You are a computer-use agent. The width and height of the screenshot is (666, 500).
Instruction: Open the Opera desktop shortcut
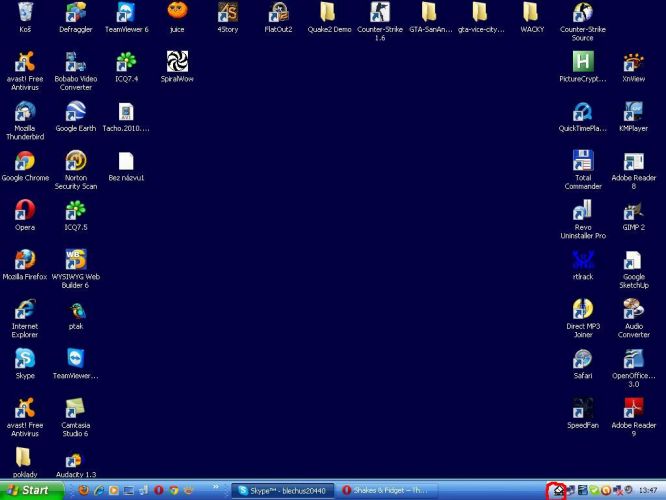tap(25, 215)
